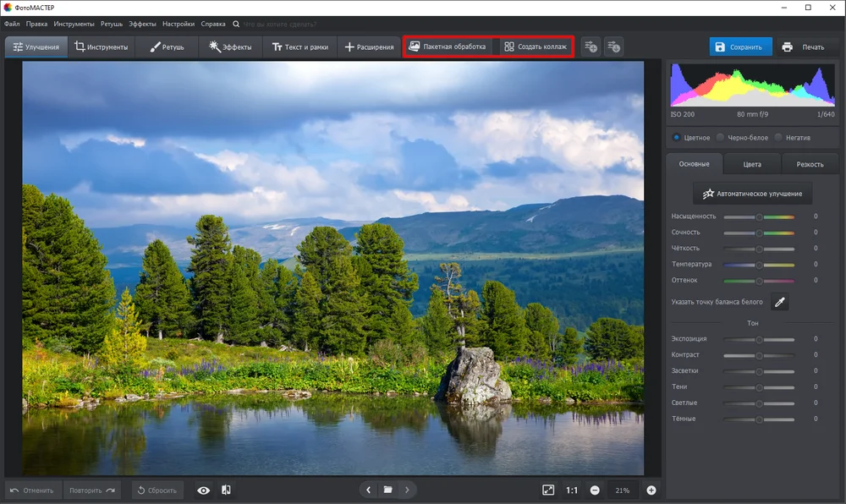Select the Цветное radio button
This screenshot has height=504, width=846.
tap(676, 138)
